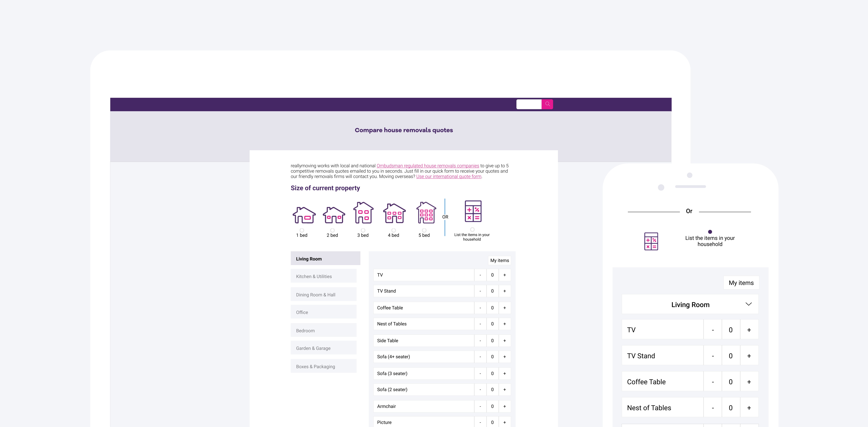Open the Garden & Garage tab
The image size is (868, 427).
323,348
